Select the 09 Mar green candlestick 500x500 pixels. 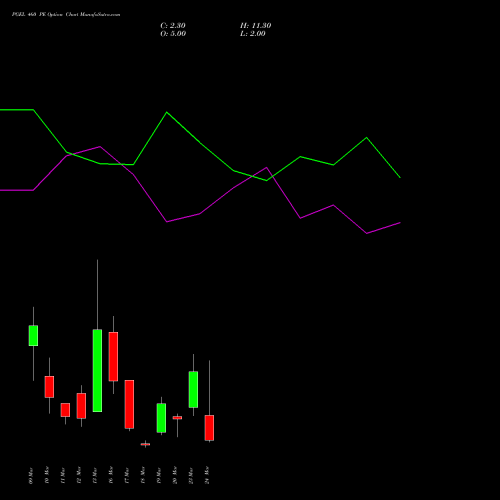[33, 335]
